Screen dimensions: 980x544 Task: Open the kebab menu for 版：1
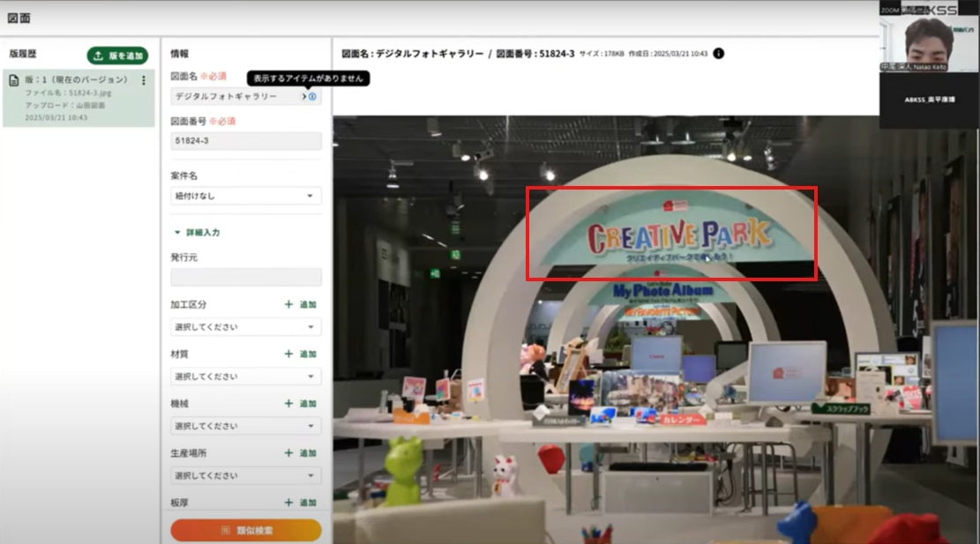(x=144, y=80)
